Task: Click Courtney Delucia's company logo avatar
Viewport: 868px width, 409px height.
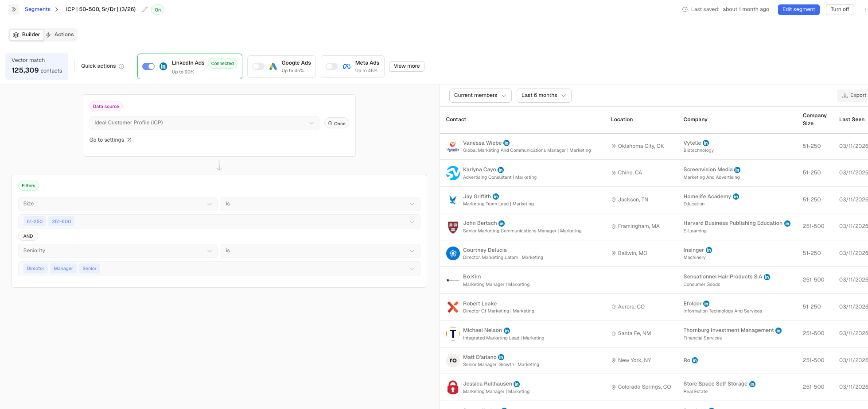Action: tap(453, 254)
